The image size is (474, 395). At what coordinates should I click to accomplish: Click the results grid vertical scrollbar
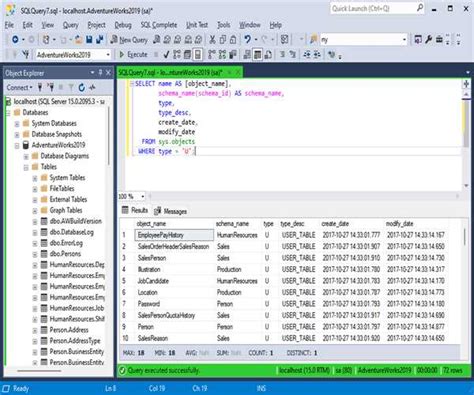(x=464, y=237)
